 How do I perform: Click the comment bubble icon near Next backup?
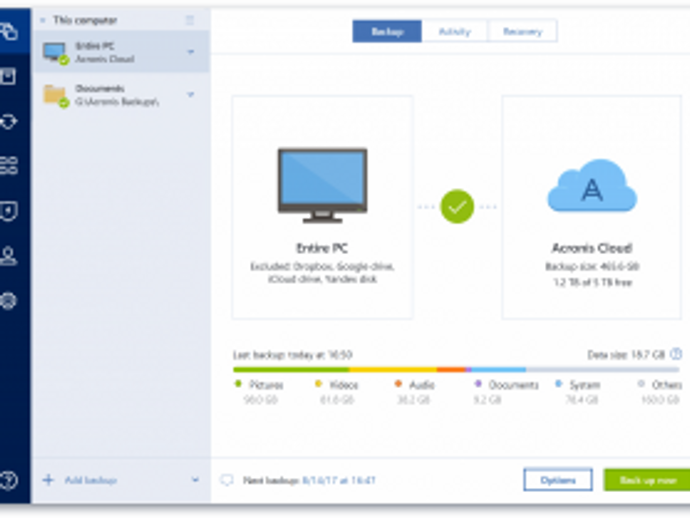point(227,480)
